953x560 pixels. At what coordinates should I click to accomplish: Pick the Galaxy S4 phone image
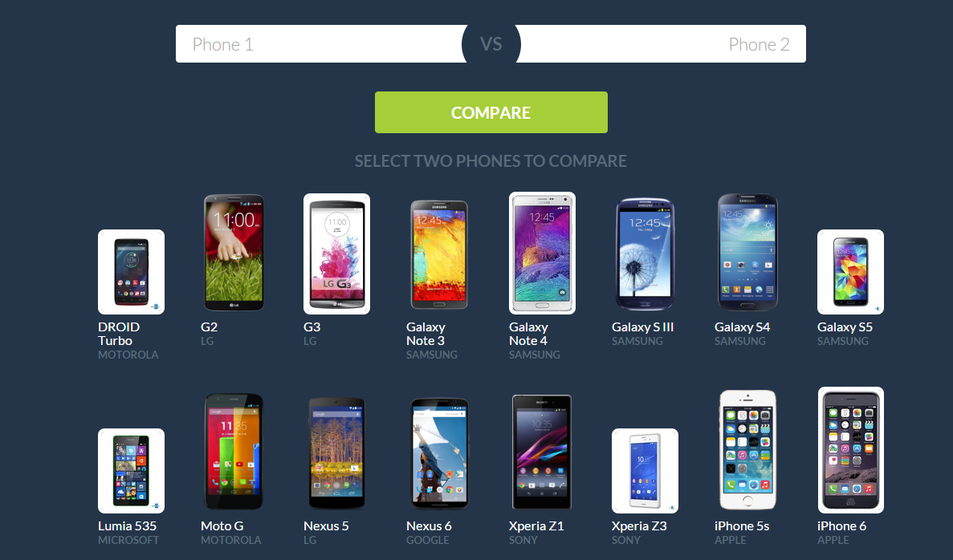pyautogui.click(x=747, y=253)
